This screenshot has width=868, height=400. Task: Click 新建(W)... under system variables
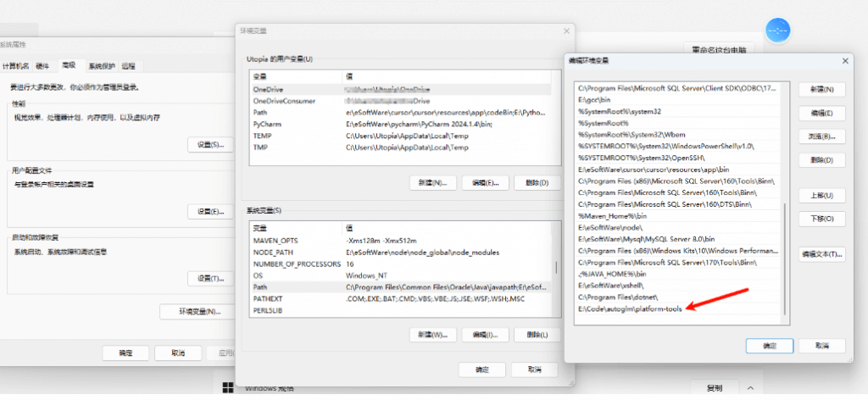(431, 335)
